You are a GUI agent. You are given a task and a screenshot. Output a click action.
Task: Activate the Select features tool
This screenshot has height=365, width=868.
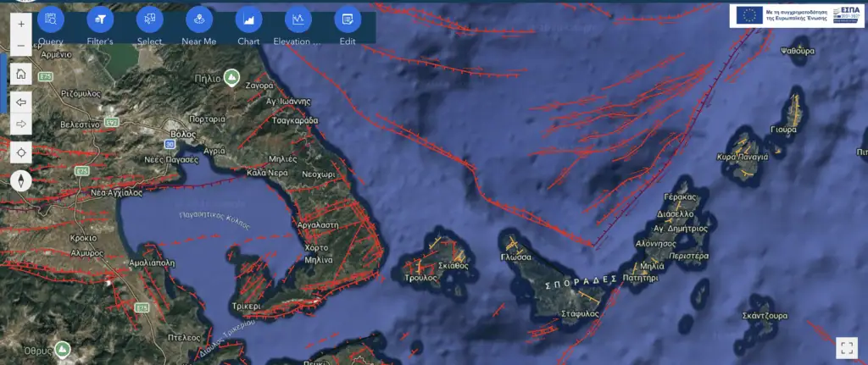pos(149,19)
